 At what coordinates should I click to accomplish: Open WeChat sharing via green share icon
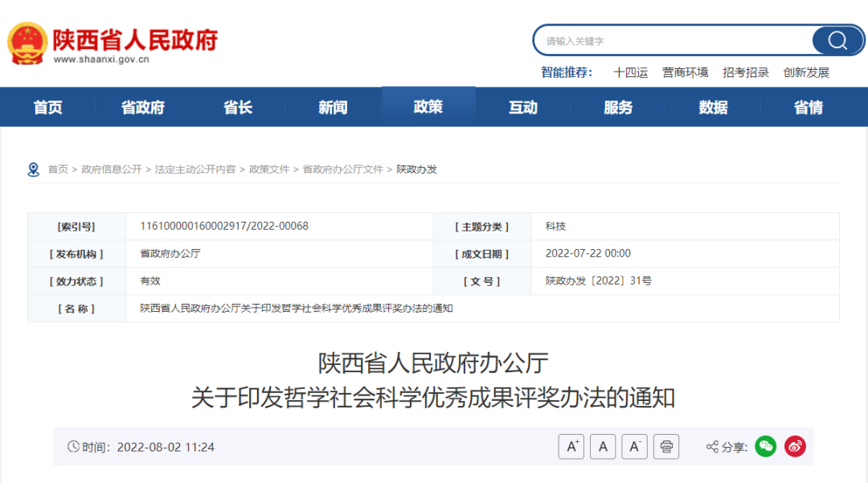(765, 446)
